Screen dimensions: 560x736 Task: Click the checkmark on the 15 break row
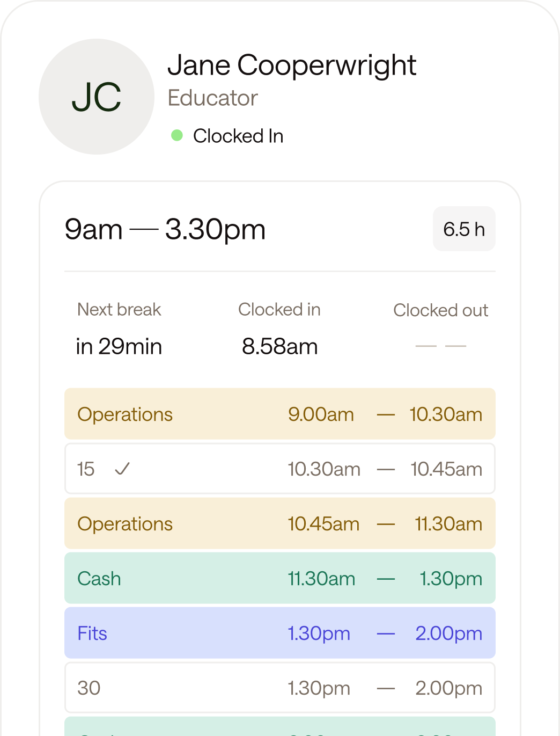click(122, 469)
